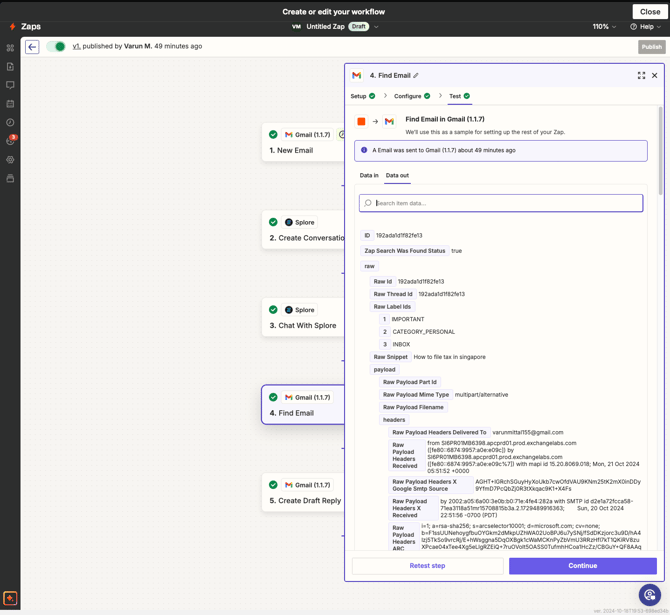Open the calendar icon in left sidebar
This screenshot has height=615, width=670.
point(10,104)
